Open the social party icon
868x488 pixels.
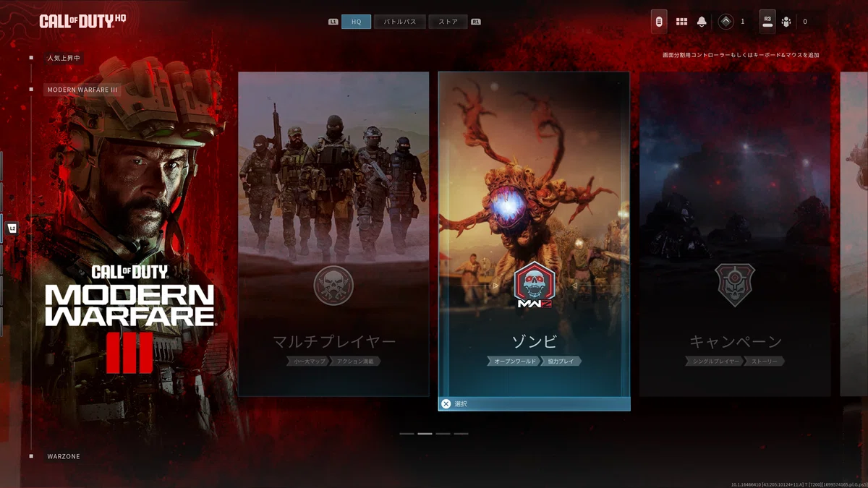pyautogui.click(x=786, y=22)
